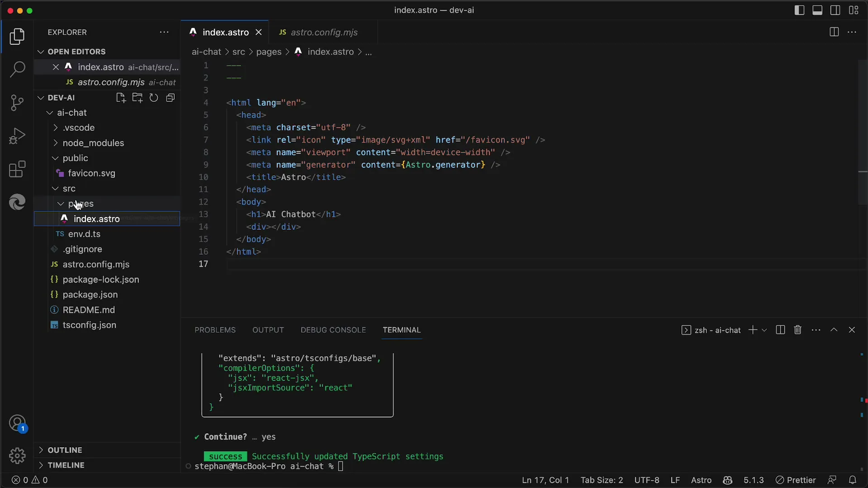This screenshot has width=868, height=488.
Task: Click the New Folder icon in DEV-AI header
Action: [x=137, y=98]
